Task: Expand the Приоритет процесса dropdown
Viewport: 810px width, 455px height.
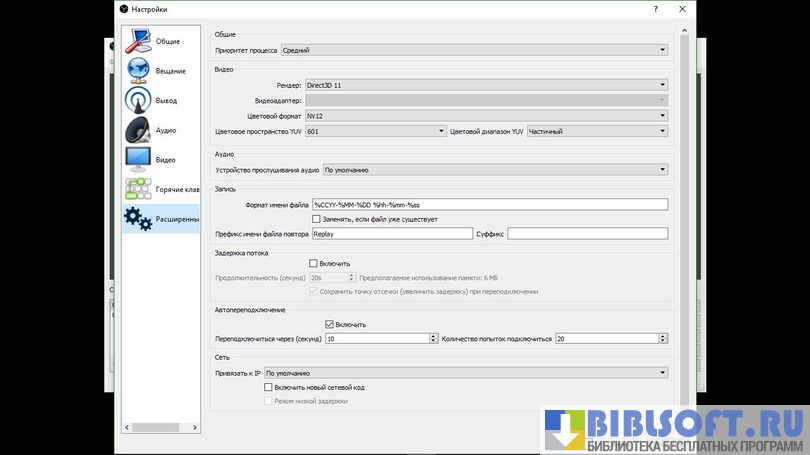Action: pos(473,49)
